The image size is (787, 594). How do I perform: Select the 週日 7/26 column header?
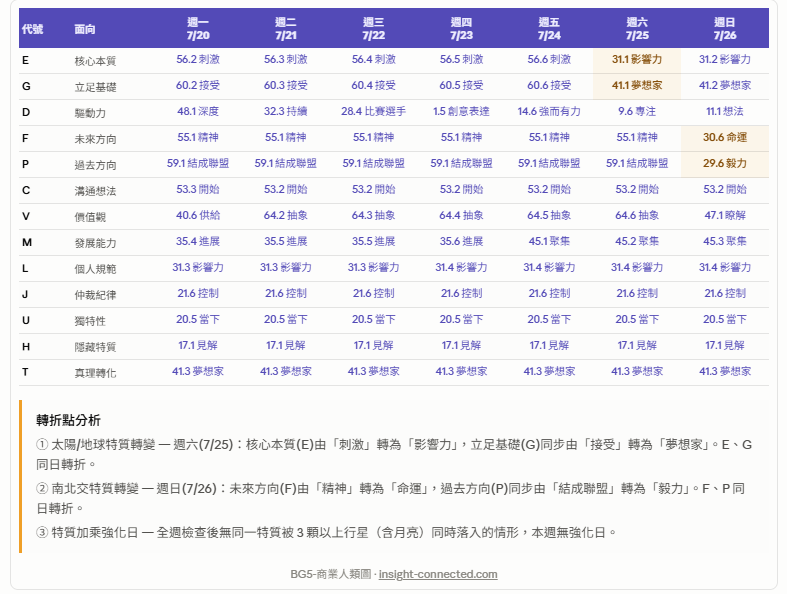pos(725,29)
